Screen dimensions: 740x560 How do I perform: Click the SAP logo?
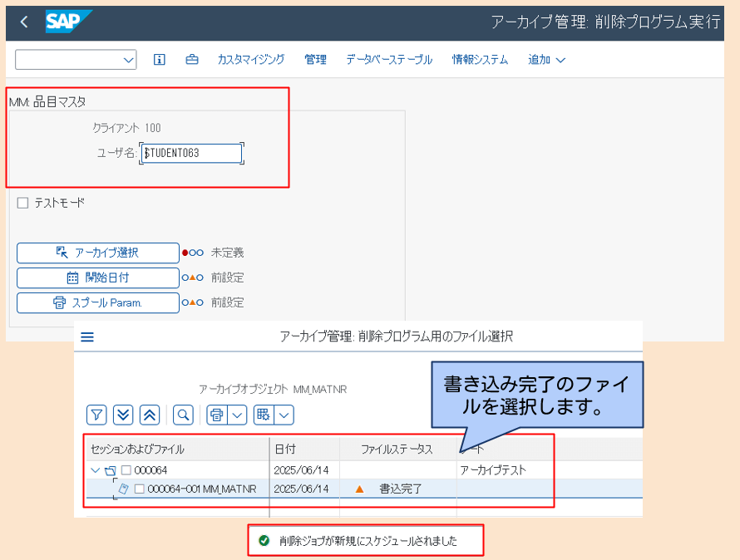[x=68, y=22]
